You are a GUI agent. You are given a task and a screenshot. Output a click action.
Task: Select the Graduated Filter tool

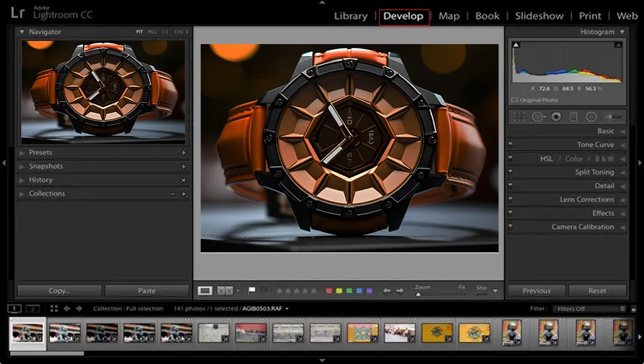(574, 117)
